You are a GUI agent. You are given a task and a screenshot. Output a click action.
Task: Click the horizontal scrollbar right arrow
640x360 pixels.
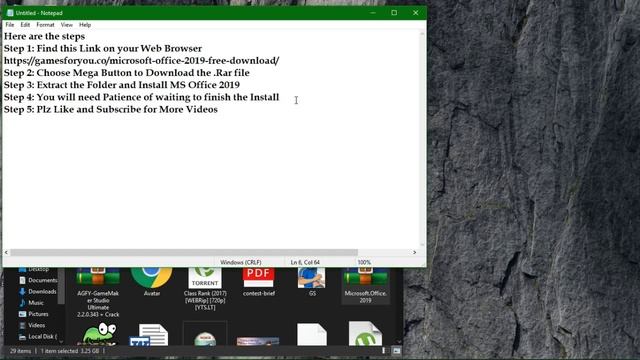tap(415, 252)
